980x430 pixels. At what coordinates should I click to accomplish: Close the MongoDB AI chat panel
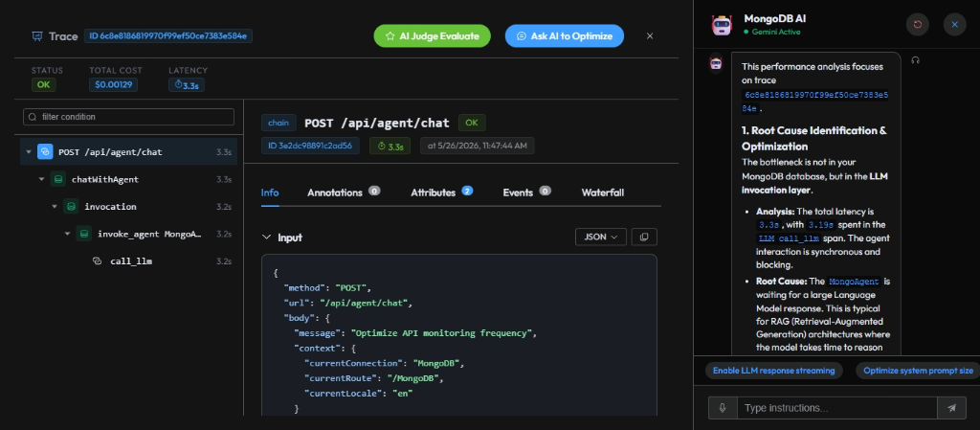pyautogui.click(x=954, y=24)
